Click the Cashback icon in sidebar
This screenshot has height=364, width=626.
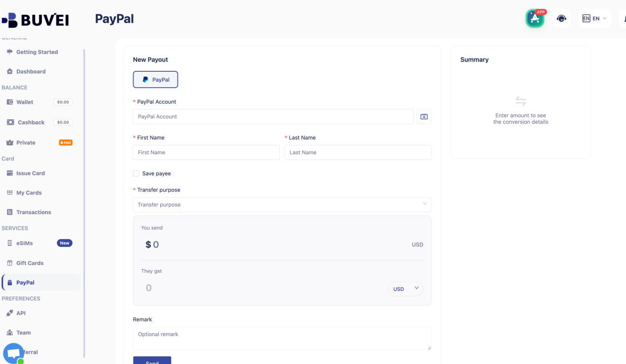click(10, 122)
